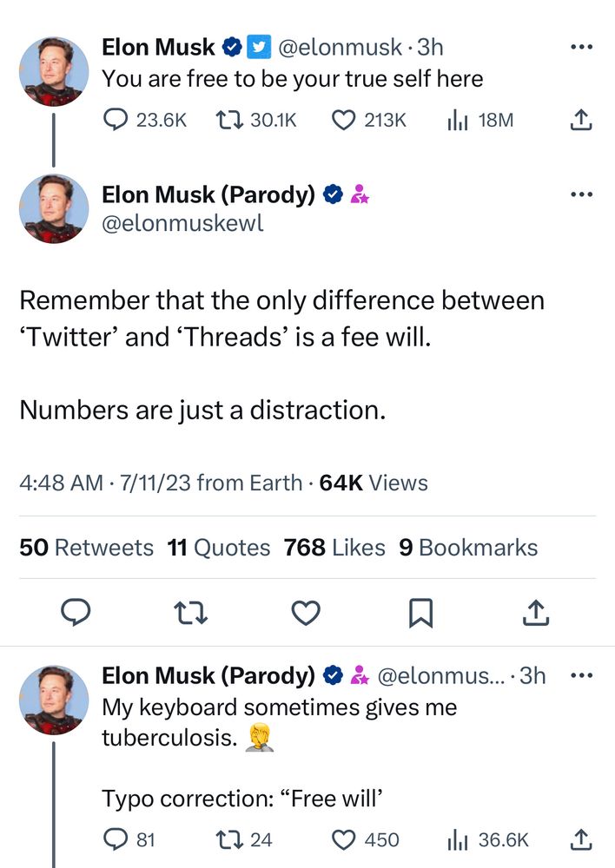615x868 pixels.
Task: View the 768 Likes list
Action: (x=333, y=548)
